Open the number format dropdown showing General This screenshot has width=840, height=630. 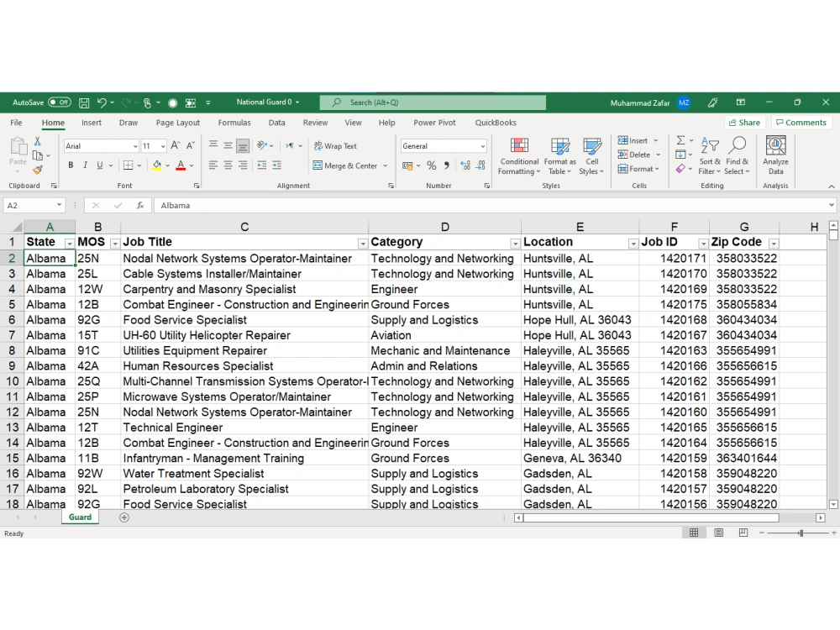click(482, 145)
